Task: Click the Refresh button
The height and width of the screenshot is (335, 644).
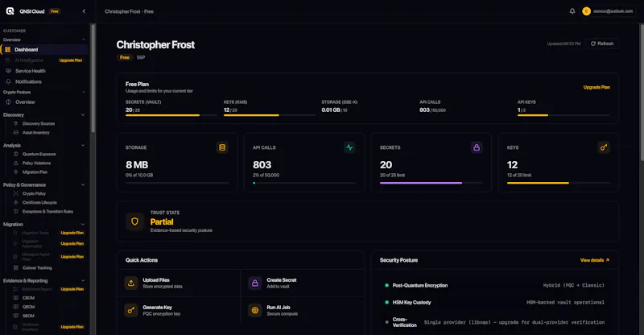Action: [602, 43]
